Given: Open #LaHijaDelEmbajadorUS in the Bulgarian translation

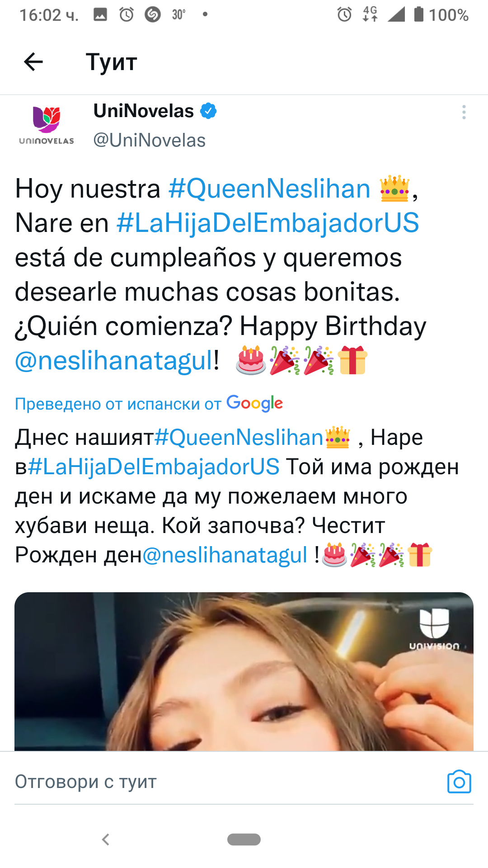Looking at the screenshot, I should (x=154, y=467).
